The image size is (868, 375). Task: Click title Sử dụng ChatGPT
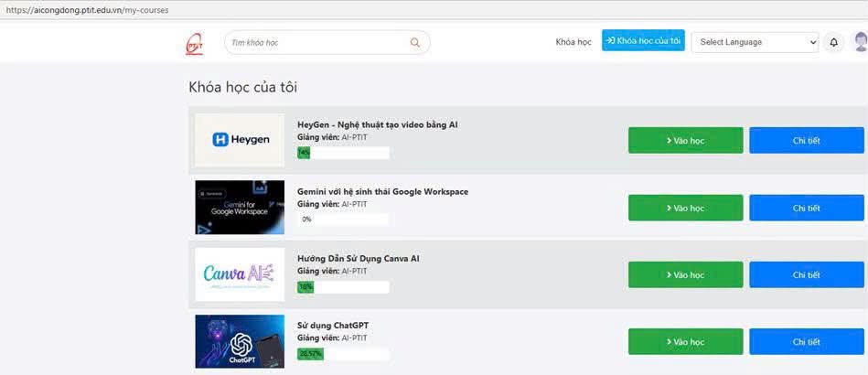333,326
